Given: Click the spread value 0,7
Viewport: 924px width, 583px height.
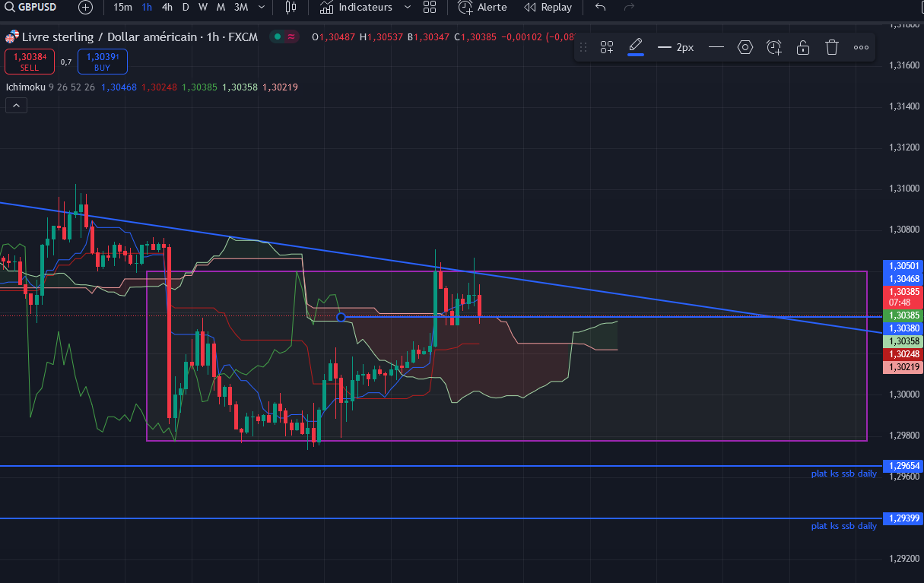Looking at the screenshot, I should [x=66, y=62].
